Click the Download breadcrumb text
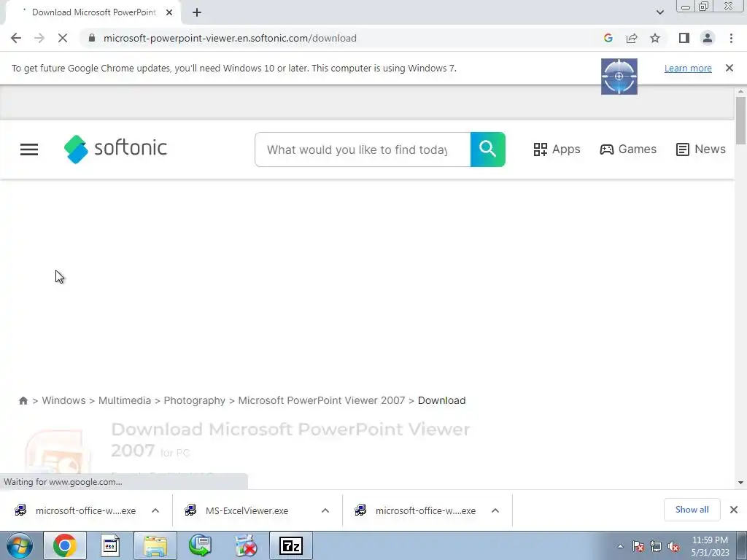Viewport: 747px width, 560px height. coord(441,400)
